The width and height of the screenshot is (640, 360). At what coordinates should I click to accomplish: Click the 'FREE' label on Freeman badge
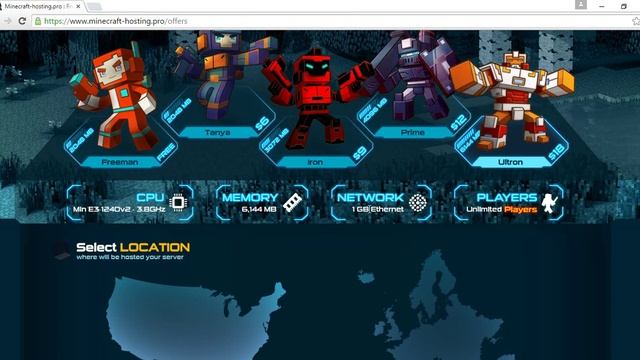click(166, 151)
